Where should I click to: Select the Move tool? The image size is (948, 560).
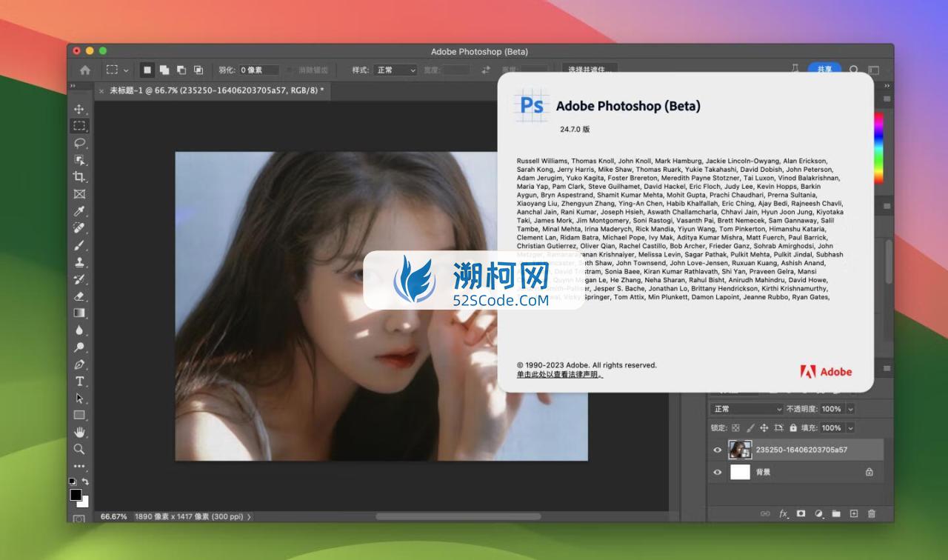click(x=79, y=109)
